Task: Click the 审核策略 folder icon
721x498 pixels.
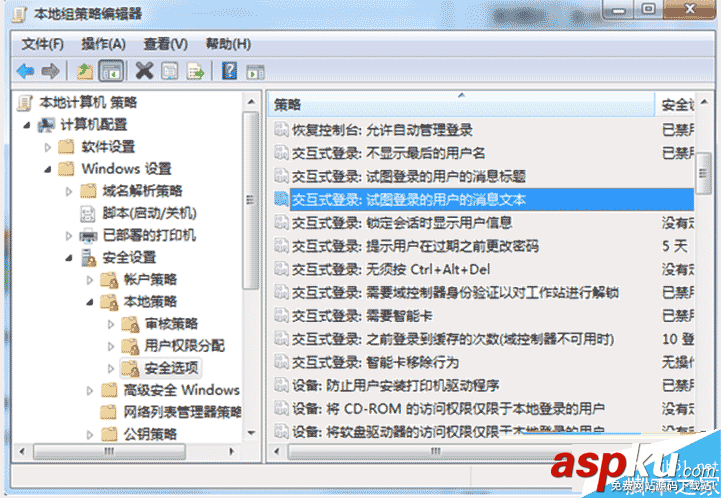Action: (131, 324)
